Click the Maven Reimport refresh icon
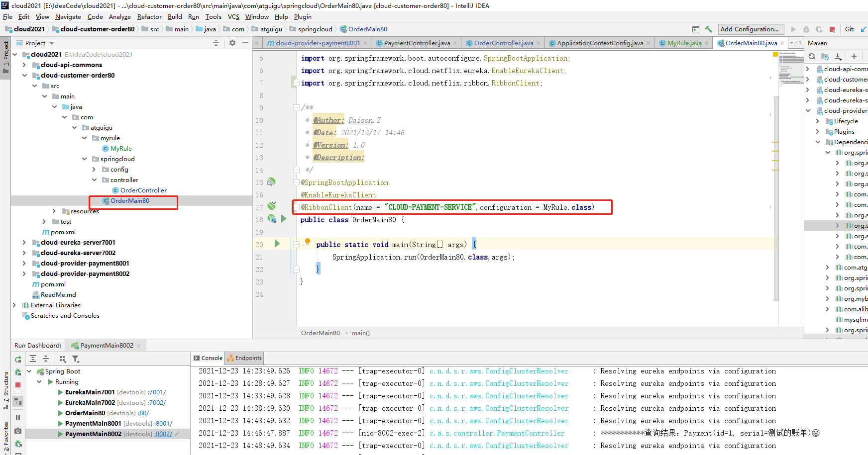Screen dimensions: 868x455 pyautogui.click(x=812, y=56)
